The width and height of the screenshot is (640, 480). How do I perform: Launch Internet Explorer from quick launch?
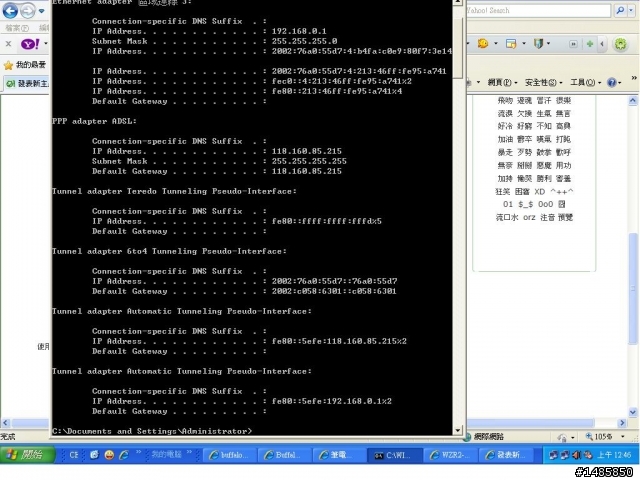pos(124,455)
